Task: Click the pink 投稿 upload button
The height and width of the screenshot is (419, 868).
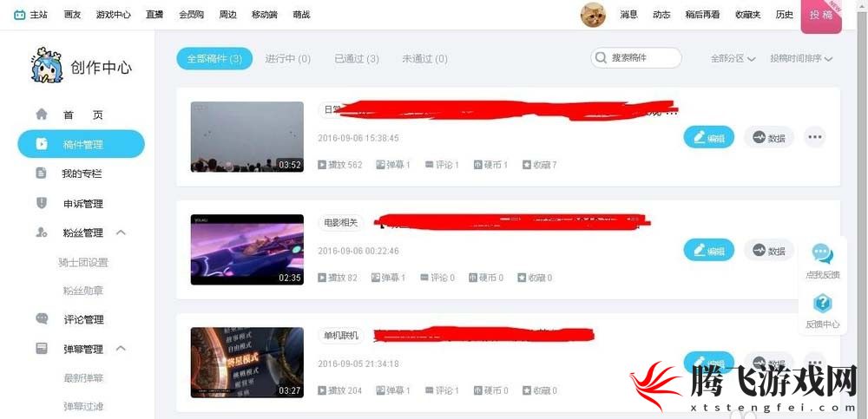Action: [x=821, y=16]
